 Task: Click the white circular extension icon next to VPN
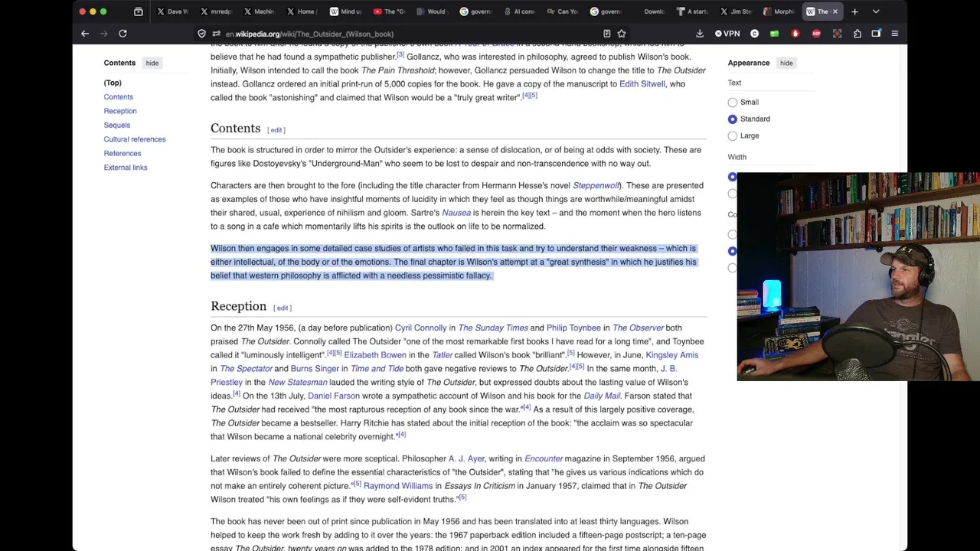click(754, 34)
